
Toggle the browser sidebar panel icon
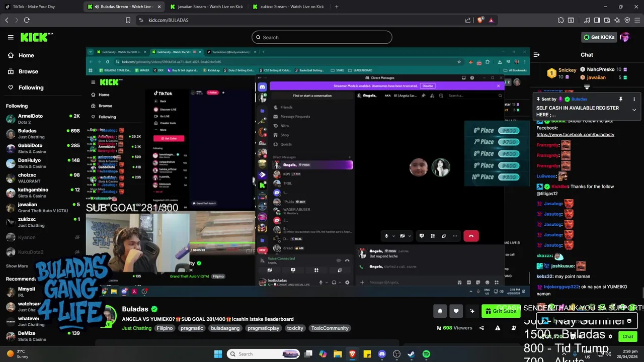(597, 20)
